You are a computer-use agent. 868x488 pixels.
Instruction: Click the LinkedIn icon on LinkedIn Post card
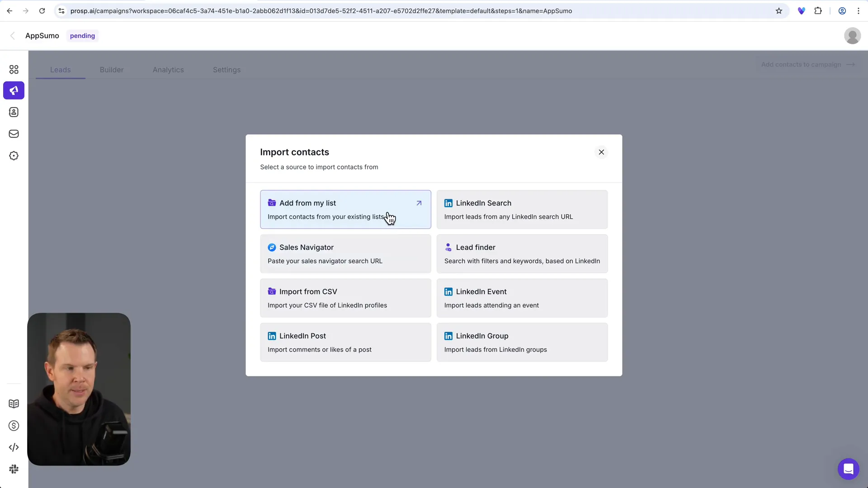[272, 336]
